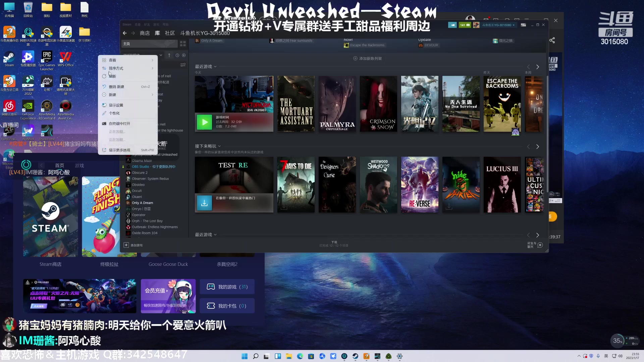
Task: Open the 社区 community tab
Action: (170, 33)
